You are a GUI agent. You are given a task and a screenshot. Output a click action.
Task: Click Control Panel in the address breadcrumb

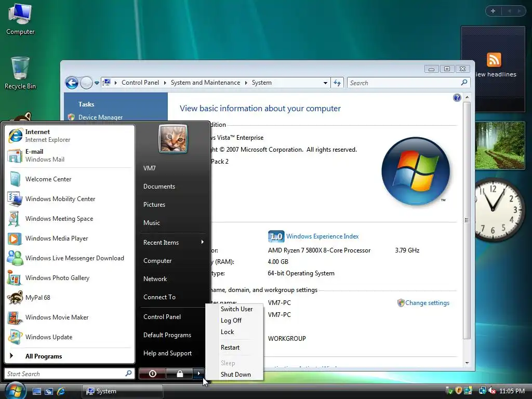140,83
